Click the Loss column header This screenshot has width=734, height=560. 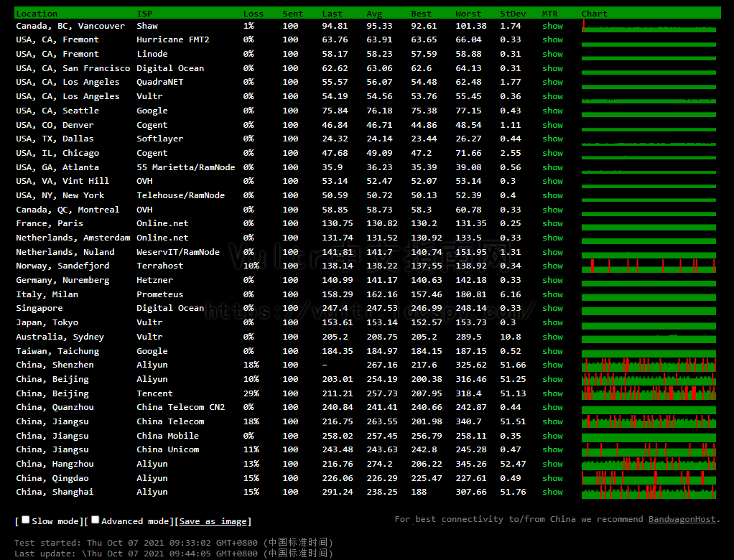tap(254, 14)
